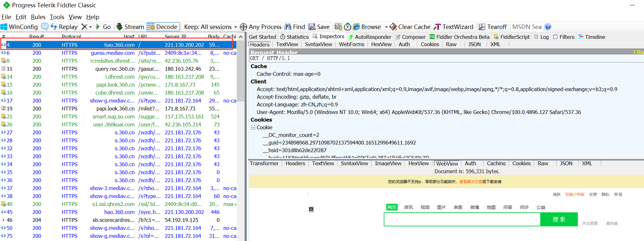Sort sessions by Result column header
Image resolution: width=644 pixels, height=241 pixels.
[x=37, y=36]
